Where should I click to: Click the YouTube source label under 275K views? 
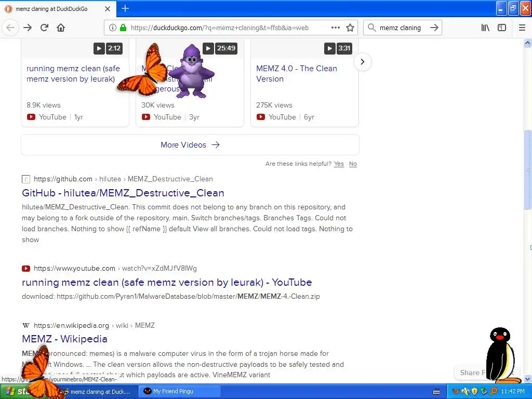[x=282, y=117]
